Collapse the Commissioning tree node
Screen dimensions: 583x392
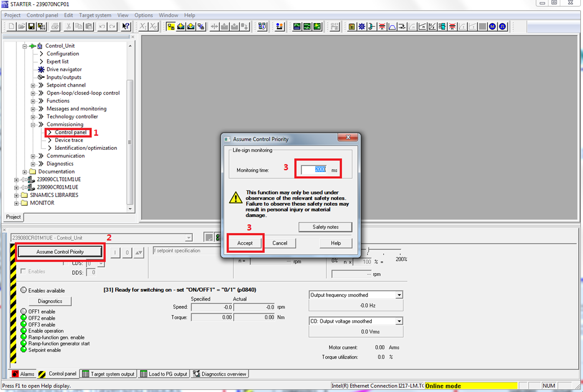33,125
